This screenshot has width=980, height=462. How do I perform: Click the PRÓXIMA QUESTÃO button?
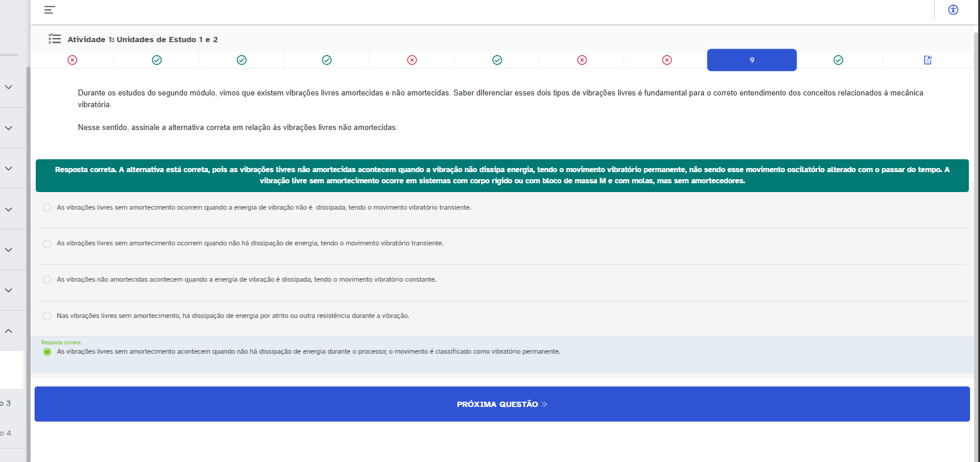point(502,404)
